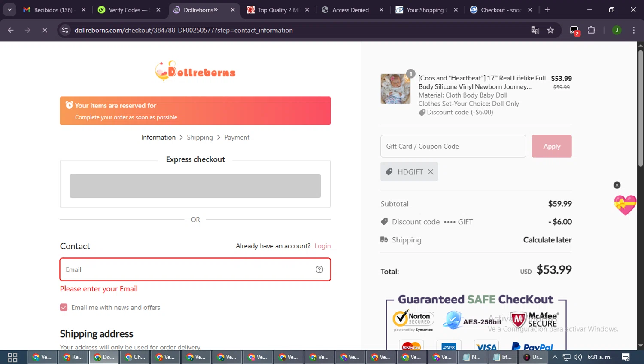
Task: Stop loading the page
Action: (x=44, y=30)
